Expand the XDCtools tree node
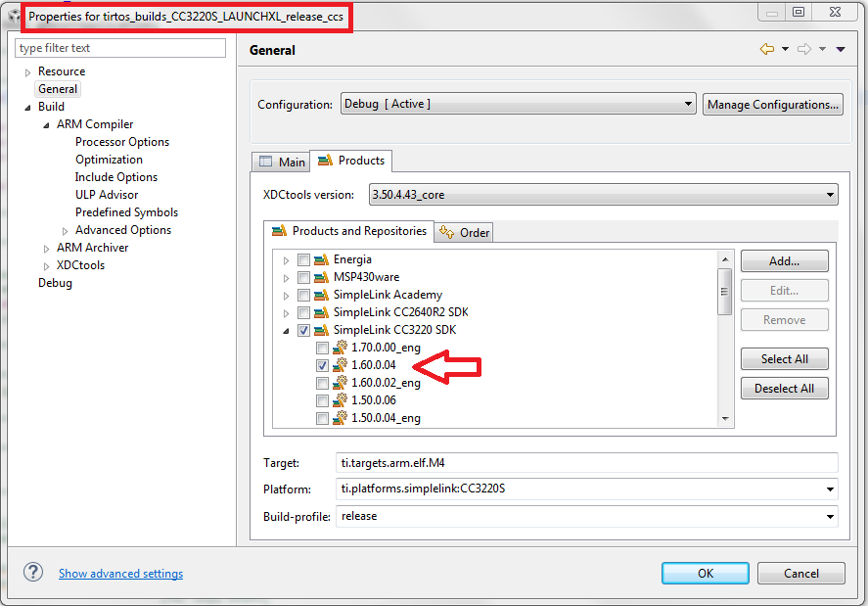Viewport: 868px width, 606px height. [x=47, y=266]
